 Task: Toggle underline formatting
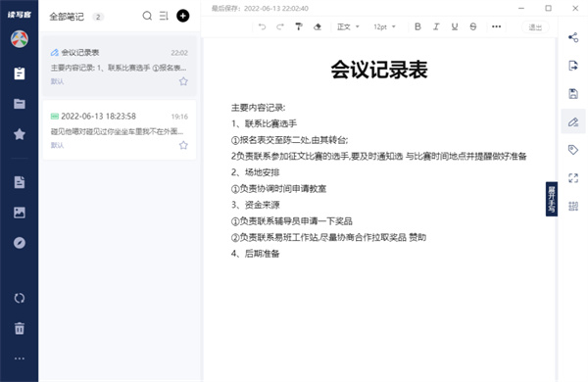coord(455,26)
